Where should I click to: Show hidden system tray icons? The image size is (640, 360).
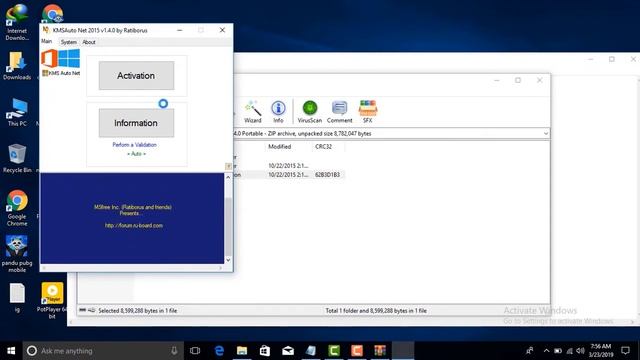(x=546, y=351)
